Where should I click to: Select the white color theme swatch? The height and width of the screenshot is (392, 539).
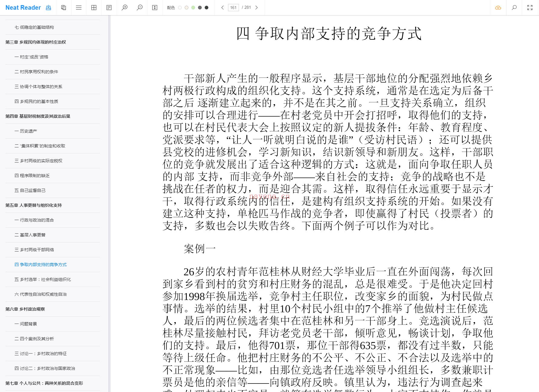[180, 8]
